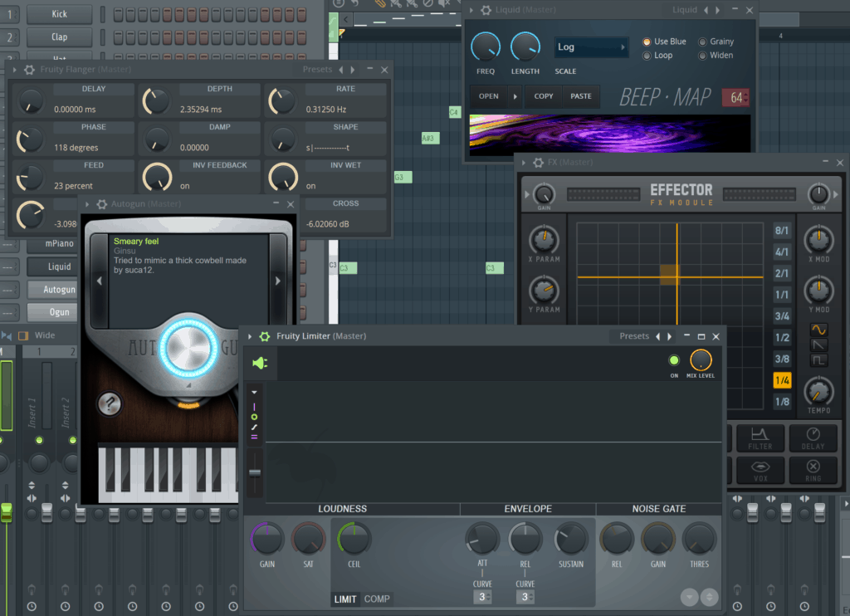
Task: Select the sawtooth LFO shape in Effector
Action: point(818,345)
